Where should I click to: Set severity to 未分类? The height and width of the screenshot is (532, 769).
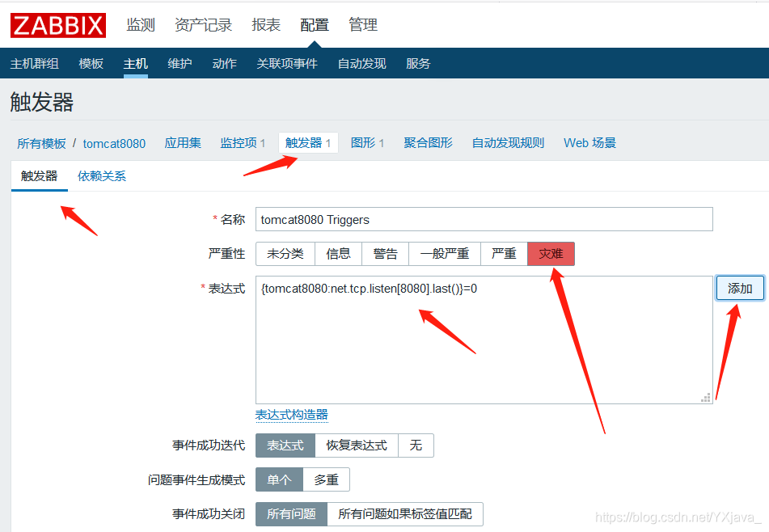pos(285,254)
